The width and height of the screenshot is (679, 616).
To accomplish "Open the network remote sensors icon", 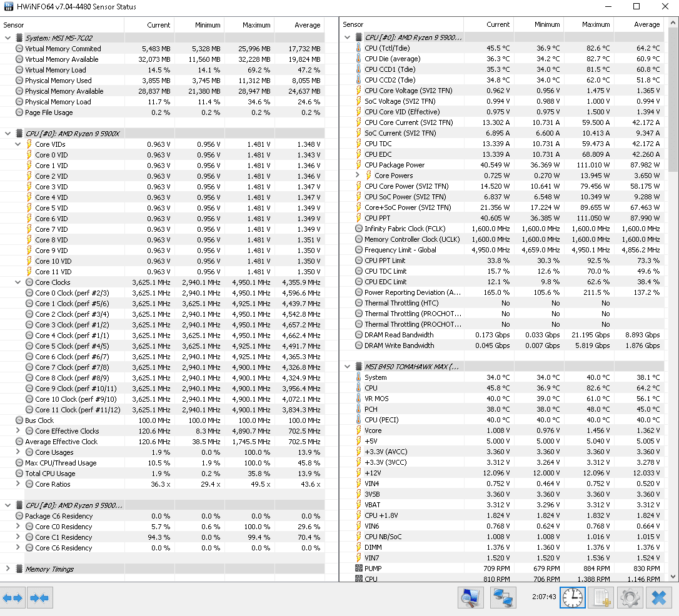I will coord(503,598).
